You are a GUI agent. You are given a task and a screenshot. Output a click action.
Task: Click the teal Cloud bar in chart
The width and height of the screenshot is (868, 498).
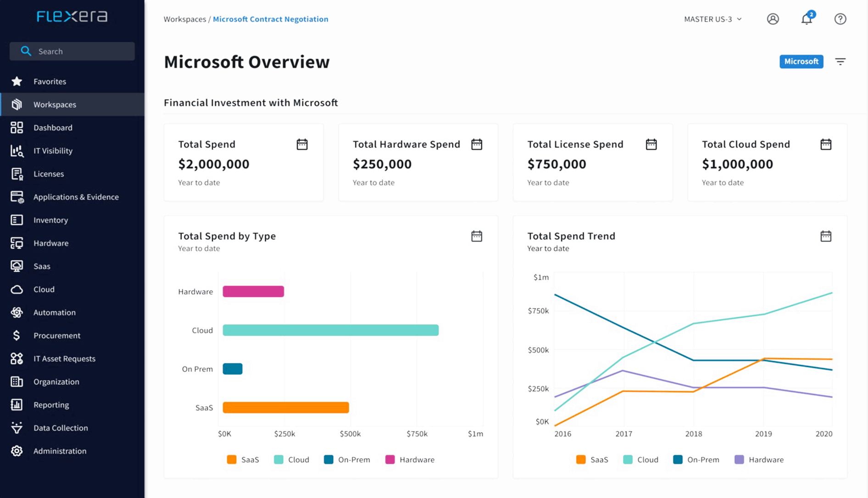(330, 330)
